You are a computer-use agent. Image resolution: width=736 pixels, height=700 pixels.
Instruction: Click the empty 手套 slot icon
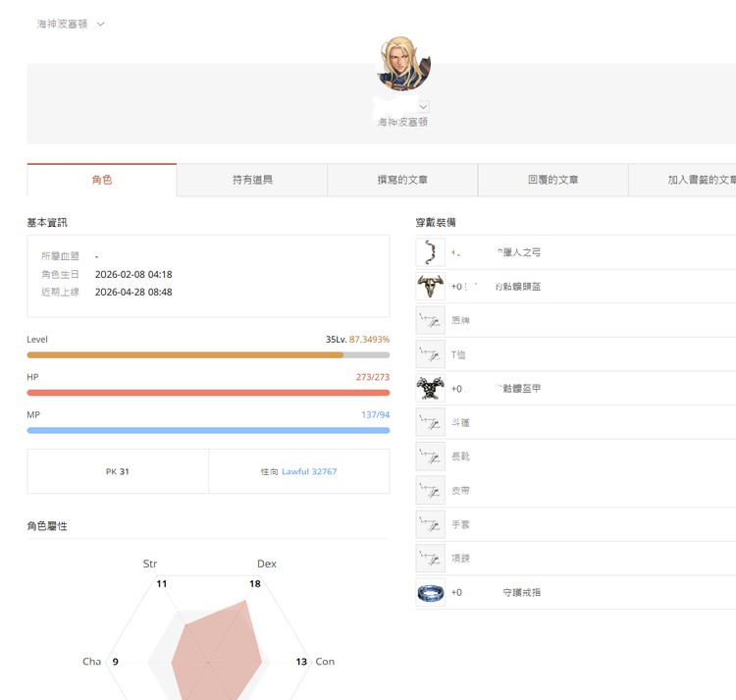[430, 524]
